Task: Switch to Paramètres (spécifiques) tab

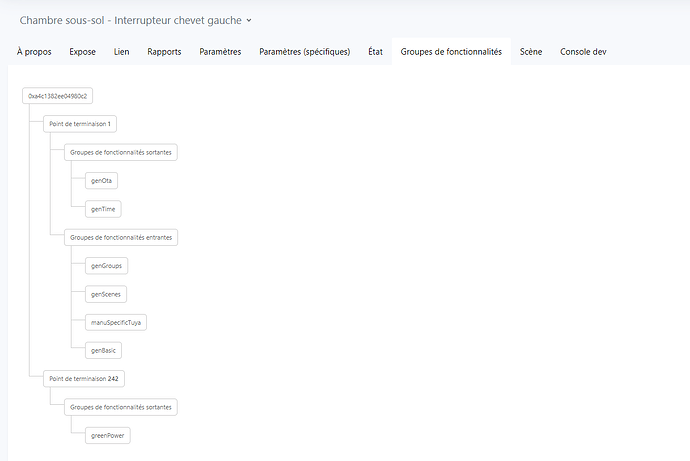Action: 304,52
